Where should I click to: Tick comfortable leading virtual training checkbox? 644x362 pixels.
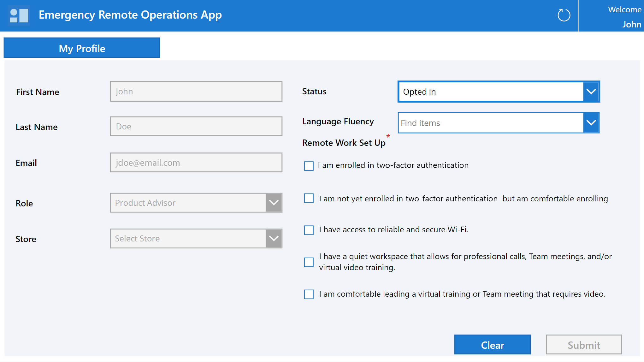click(309, 294)
